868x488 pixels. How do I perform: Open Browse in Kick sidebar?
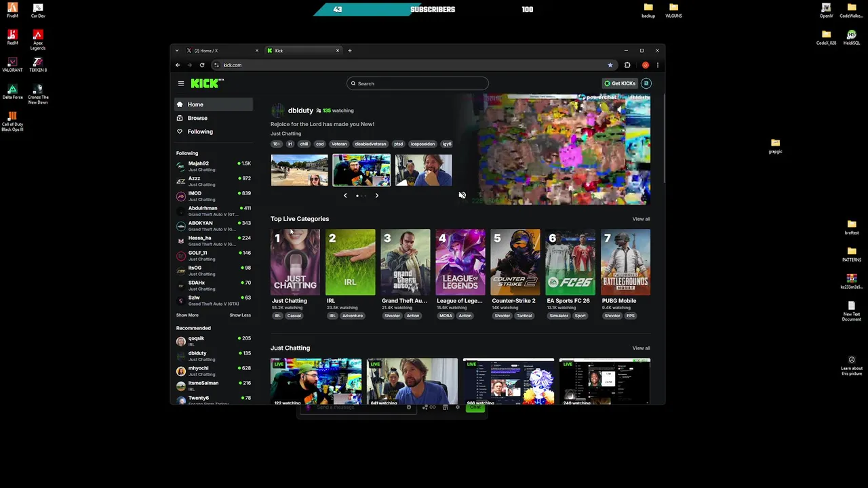[x=213, y=118]
